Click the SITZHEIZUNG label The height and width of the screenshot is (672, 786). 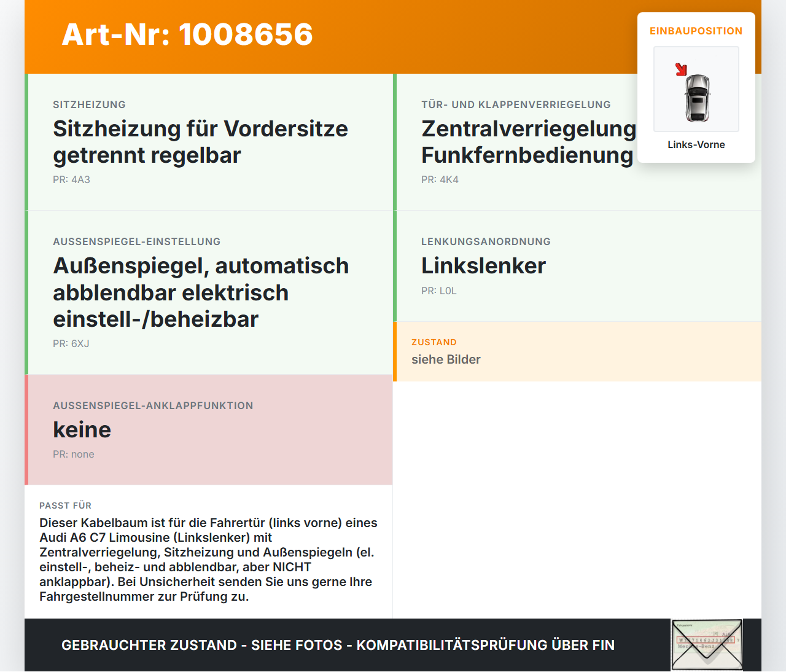tap(89, 104)
